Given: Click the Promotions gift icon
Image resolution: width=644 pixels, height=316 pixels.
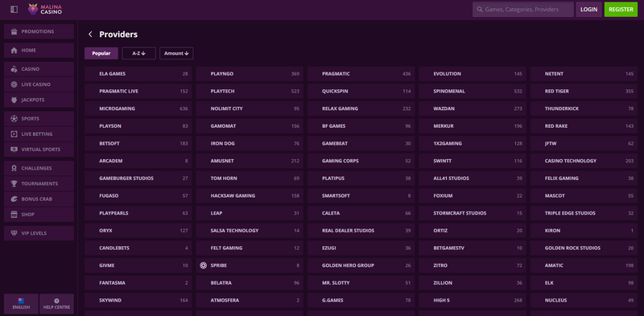Looking at the screenshot, I should pyautogui.click(x=14, y=31).
